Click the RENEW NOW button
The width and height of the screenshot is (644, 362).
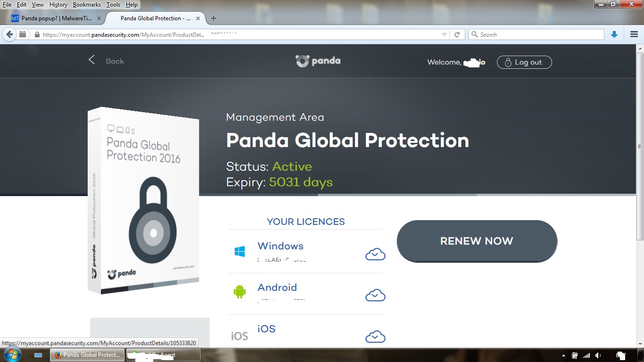coord(477,241)
